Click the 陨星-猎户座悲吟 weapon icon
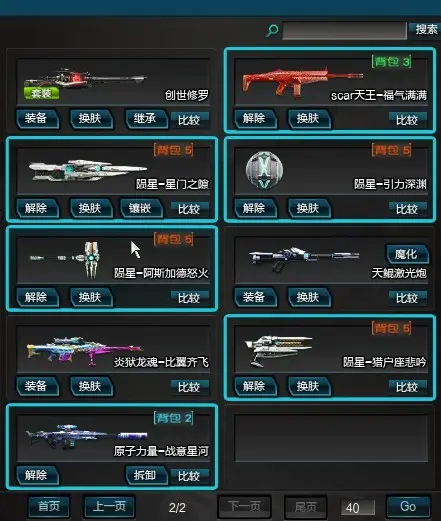This screenshot has height=521, width=441. [279, 349]
